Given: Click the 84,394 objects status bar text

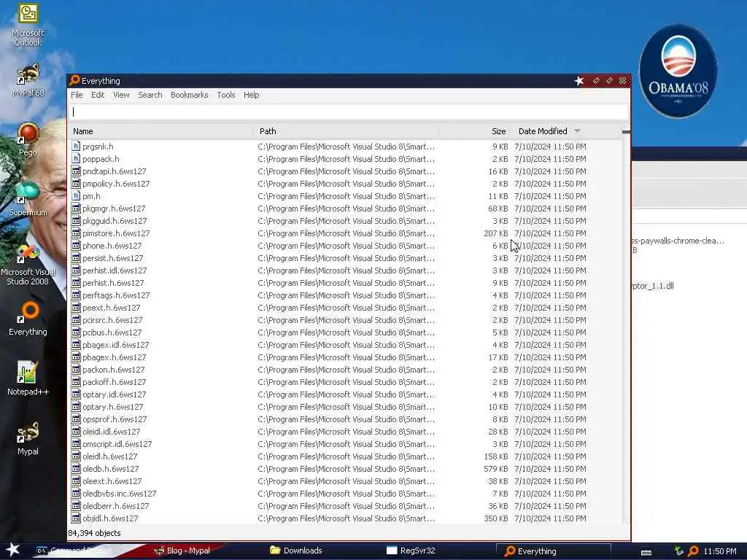Looking at the screenshot, I should (x=94, y=533).
